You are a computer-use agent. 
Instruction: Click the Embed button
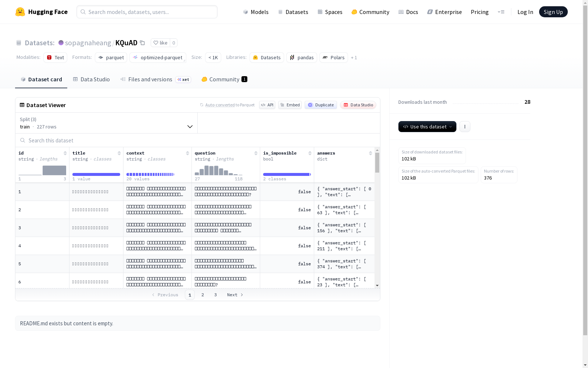[x=290, y=105]
